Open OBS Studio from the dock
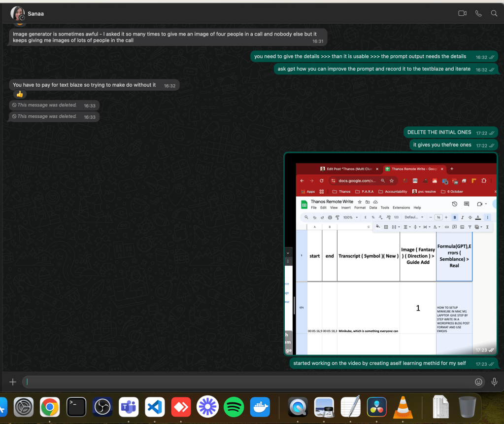 click(x=102, y=407)
